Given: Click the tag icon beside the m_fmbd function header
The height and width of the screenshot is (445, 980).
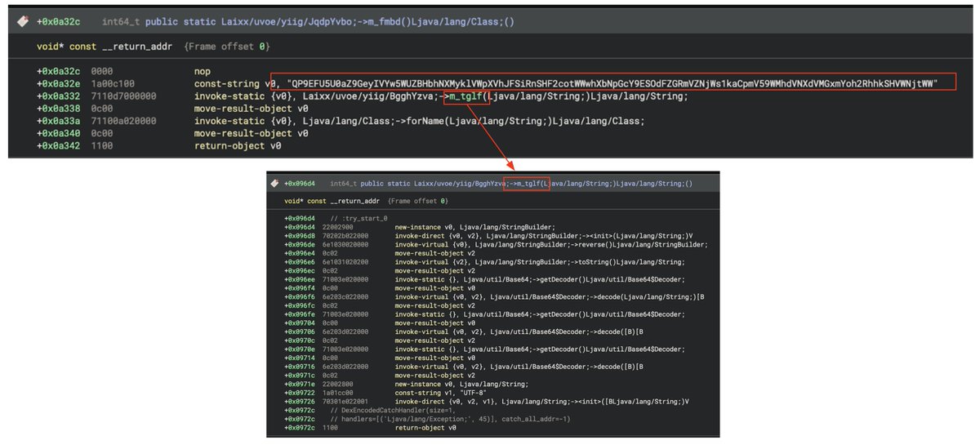Looking at the screenshot, I should (x=23, y=21).
